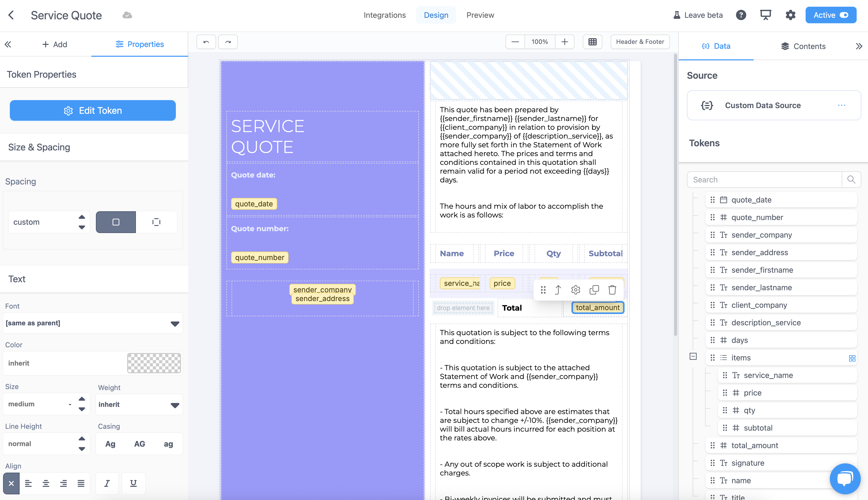Select parent element arrow icon

(x=558, y=290)
